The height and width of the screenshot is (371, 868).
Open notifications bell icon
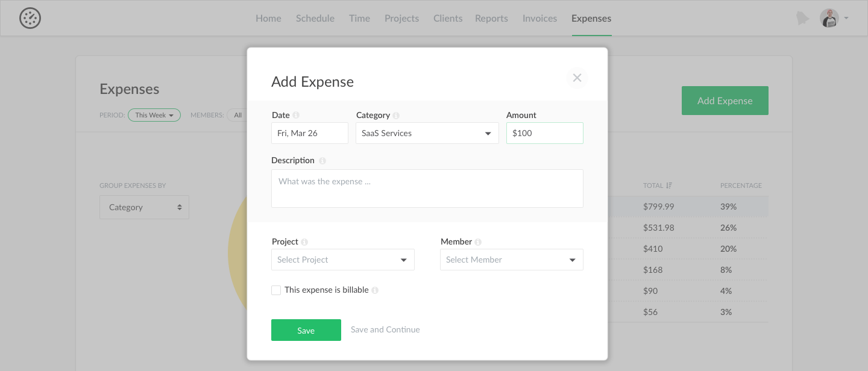click(x=802, y=18)
